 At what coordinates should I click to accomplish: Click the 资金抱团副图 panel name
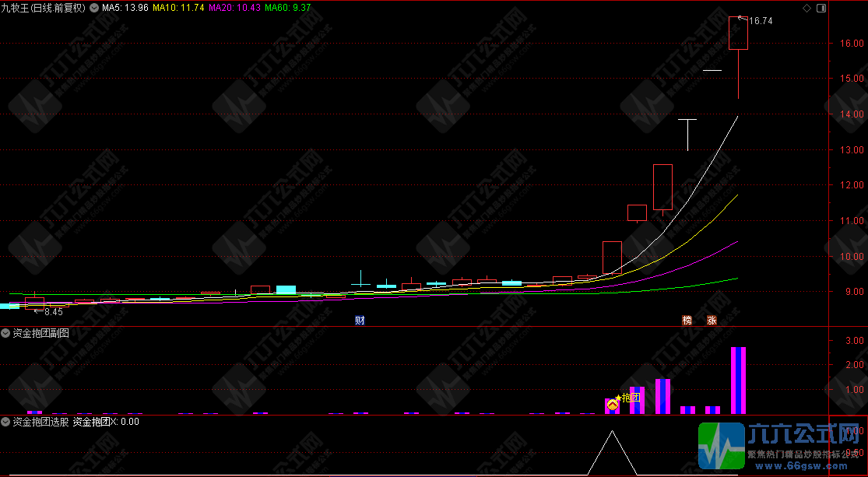40,333
